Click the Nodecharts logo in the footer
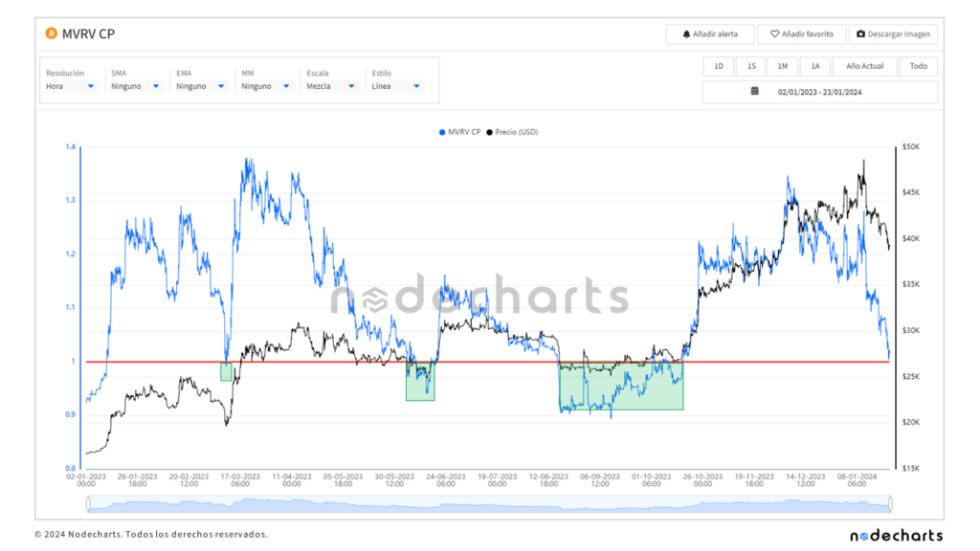 (x=896, y=535)
